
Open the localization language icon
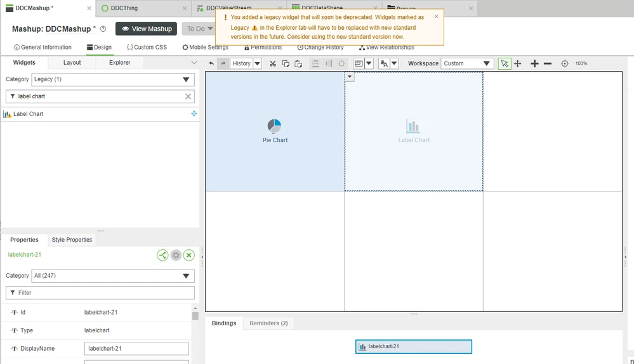tap(384, 63)
